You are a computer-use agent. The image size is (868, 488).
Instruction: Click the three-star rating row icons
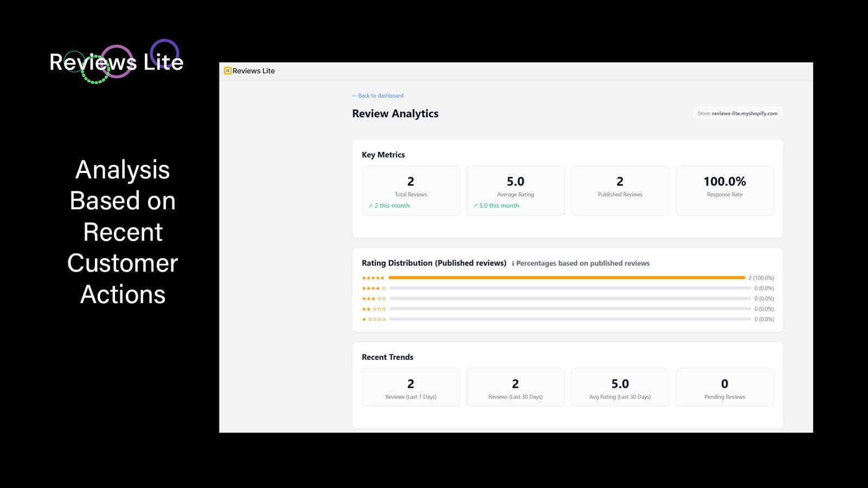coord(373,299)
